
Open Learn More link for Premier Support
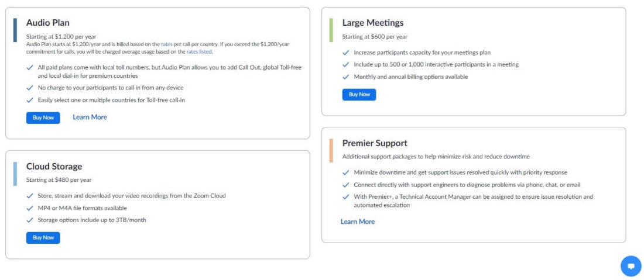358,222
